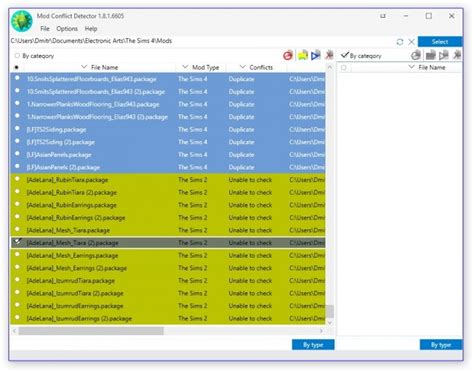The width and height of the screenshot is (474, 372).
Task: Select the [AdeLana]_IzumrudTiara (2).package row
Action: click(x=168, y=293)
